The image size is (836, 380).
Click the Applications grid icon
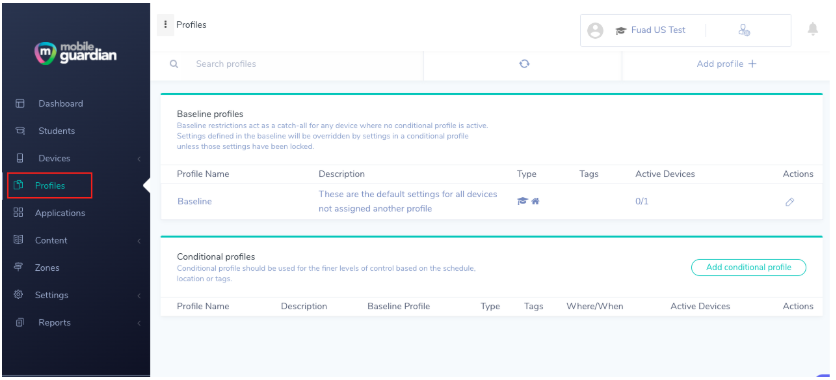[x=18, y=213]
